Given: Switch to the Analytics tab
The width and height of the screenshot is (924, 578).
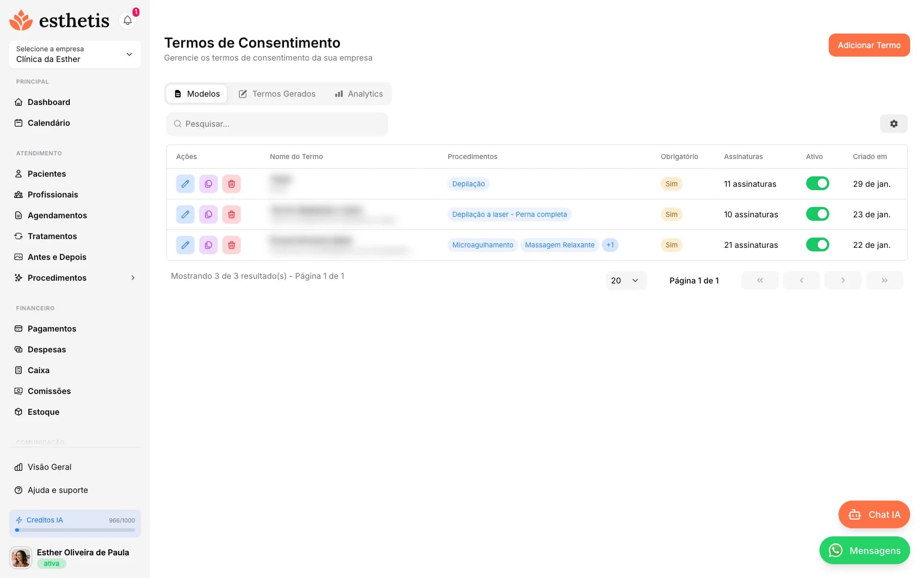Looking at the screenshot, I should tap(359, 94).
